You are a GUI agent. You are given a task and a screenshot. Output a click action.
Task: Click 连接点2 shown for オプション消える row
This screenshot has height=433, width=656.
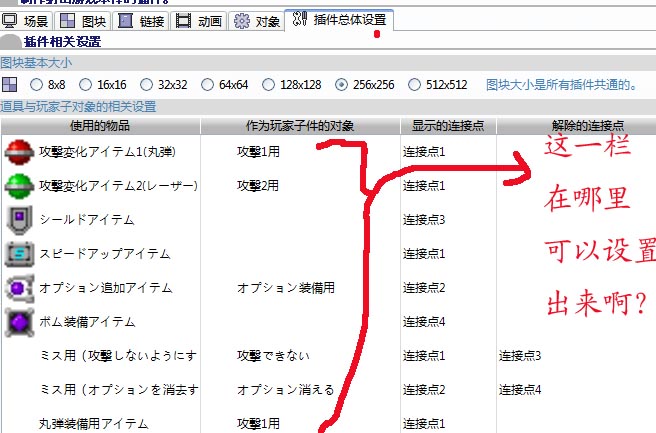pyautogui.click(x=424, y=389)
